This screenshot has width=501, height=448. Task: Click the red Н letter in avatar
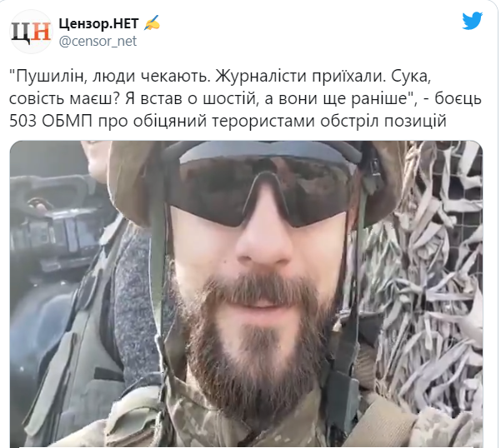coord(41,32)
